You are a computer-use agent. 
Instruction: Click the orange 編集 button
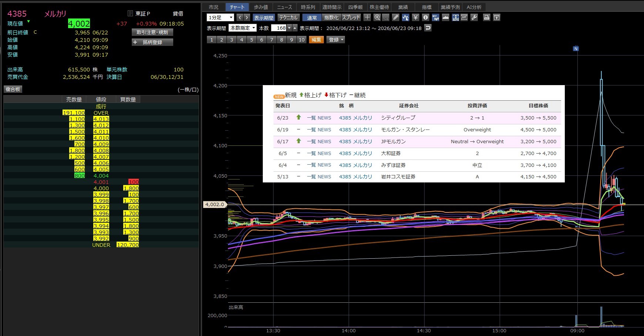316,40
